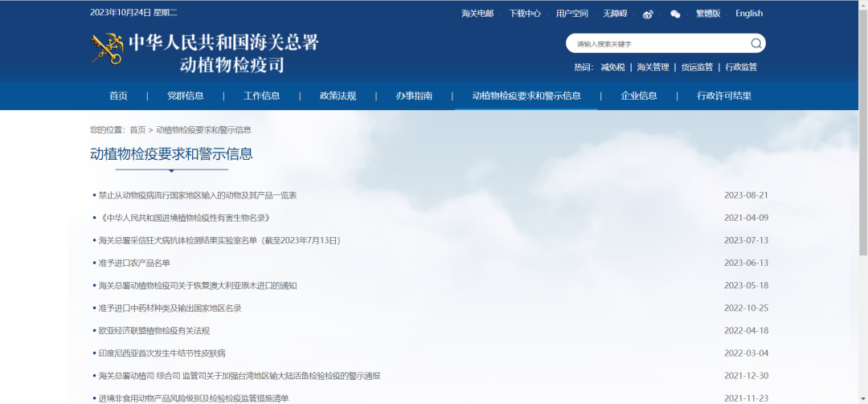Go to the 企业信息 menu item
Screen dimensions: 868x404
pos(639,96)
